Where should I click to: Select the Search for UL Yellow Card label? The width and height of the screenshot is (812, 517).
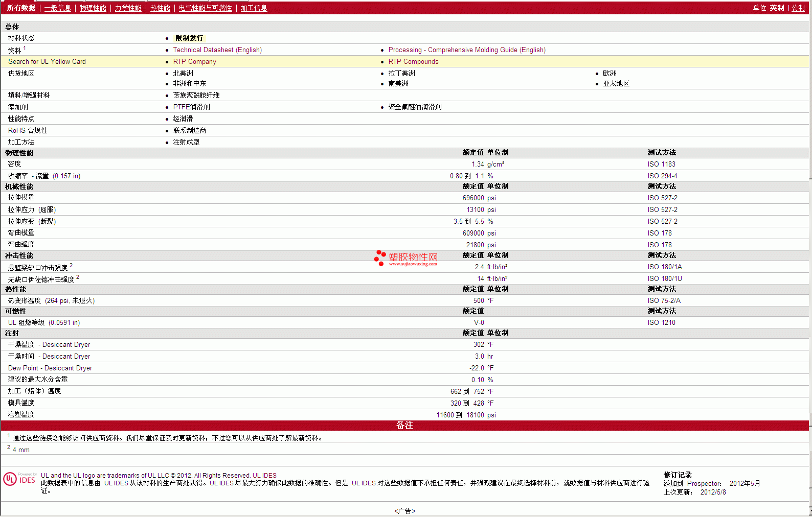(47, 61)
